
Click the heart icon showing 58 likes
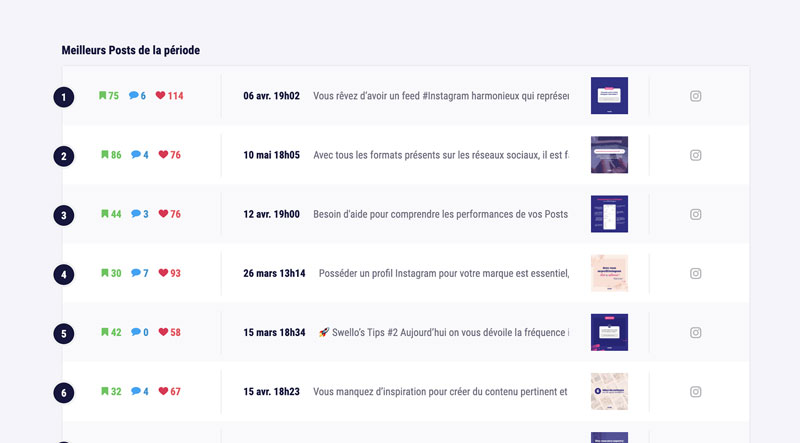(162, 332)
